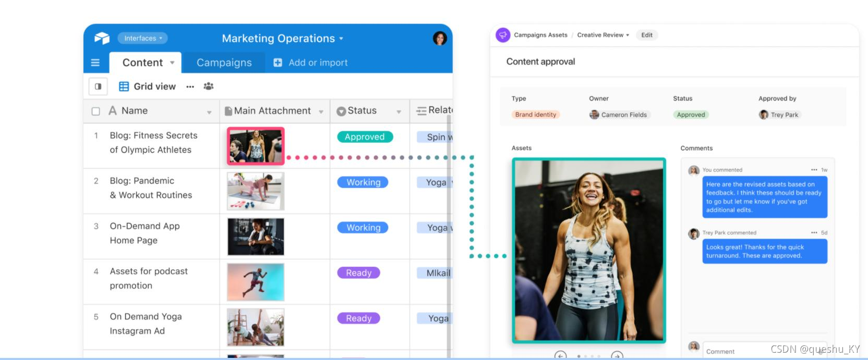Click the purple Campaigns Assets megaphone icon
The image size is (868, 360).
(x=503, y=35)
